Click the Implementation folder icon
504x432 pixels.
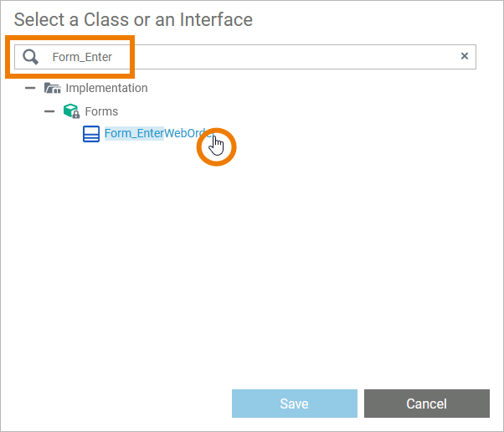53,88
